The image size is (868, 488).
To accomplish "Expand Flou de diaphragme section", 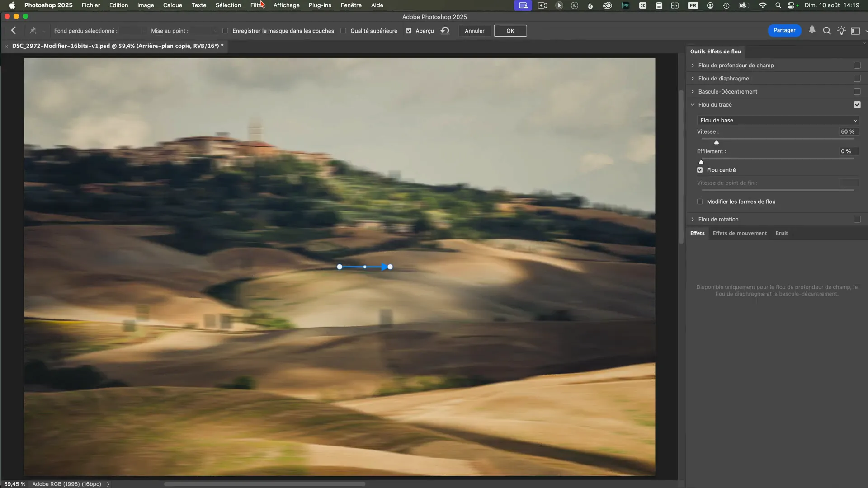I will click(x=692, y=78).
